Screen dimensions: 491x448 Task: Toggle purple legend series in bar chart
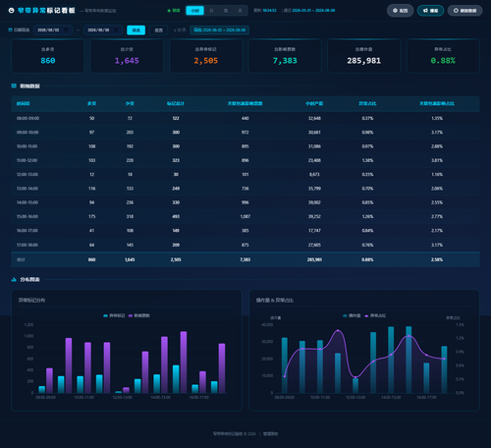pyautogui.click(x=139, y=315)
